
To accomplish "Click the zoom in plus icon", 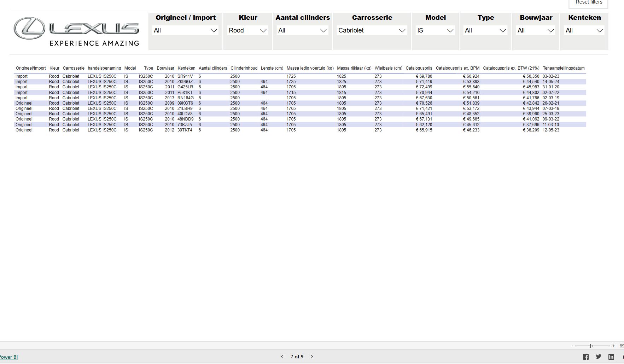I will click(614, 346).
